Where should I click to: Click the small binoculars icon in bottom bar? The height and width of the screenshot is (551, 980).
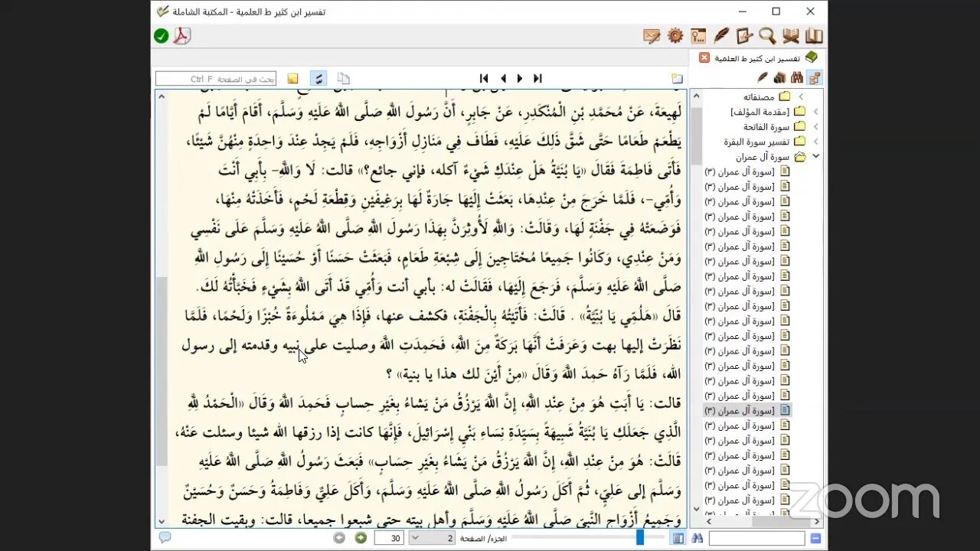coord(697,539)
